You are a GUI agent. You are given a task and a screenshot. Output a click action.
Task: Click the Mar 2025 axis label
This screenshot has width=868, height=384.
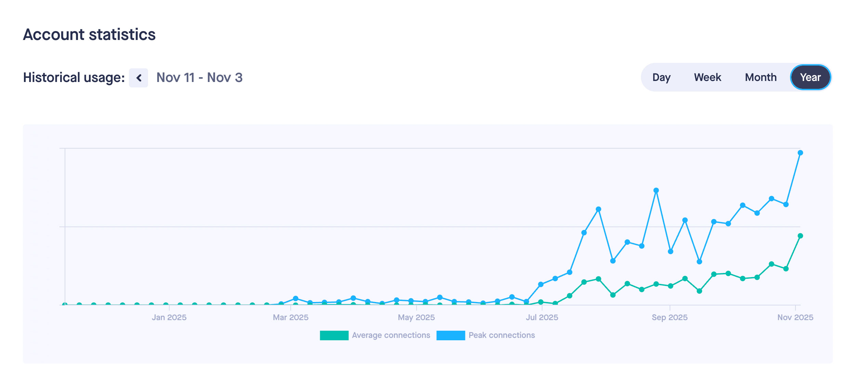(x=290, y=317)
